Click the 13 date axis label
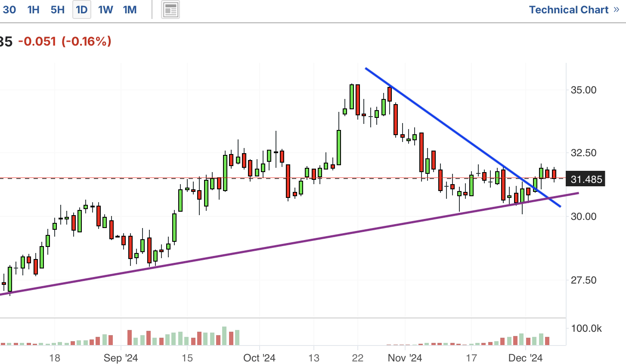 click(314, 358)
